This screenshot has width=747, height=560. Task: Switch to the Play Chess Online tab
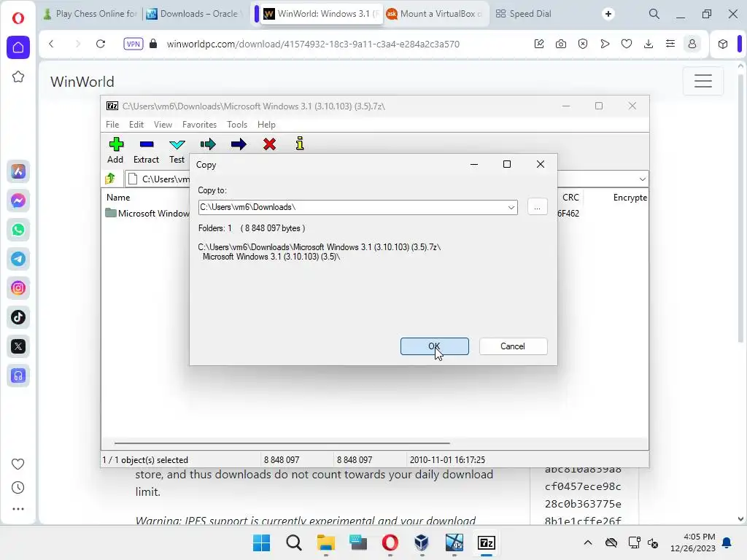click(90, 14)
